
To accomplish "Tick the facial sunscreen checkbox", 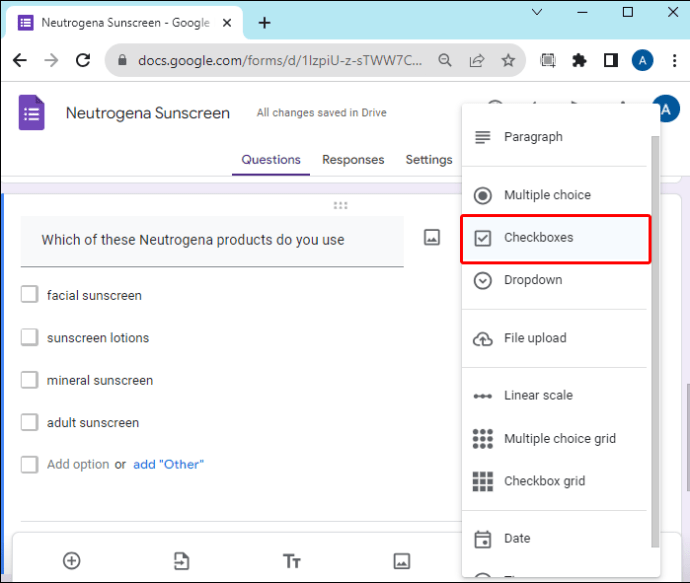I will tap(29, 294).
